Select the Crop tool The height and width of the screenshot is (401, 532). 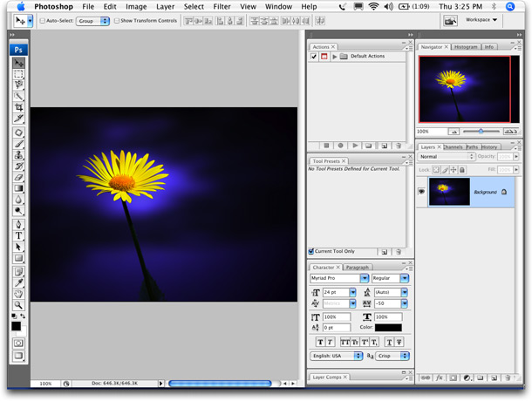[19, 106]
